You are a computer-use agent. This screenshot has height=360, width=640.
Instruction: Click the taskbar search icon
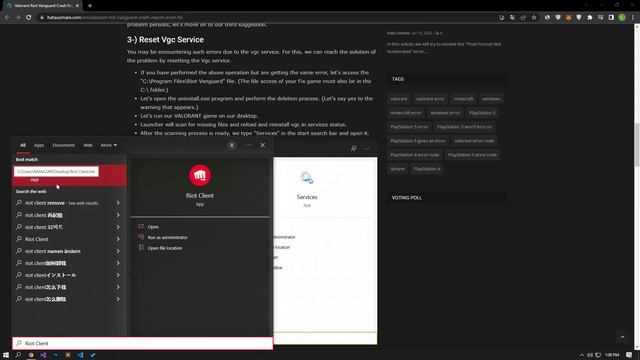coord(18,355)
